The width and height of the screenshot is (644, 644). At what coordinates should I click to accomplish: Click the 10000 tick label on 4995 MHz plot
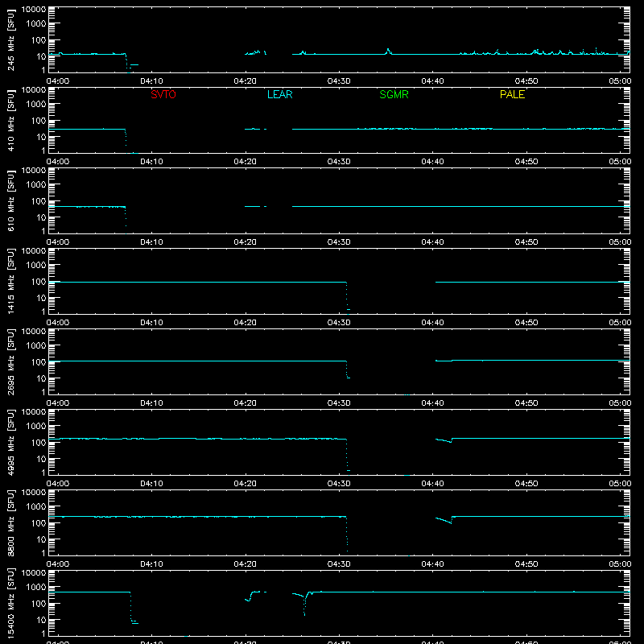tap(34, 412)
